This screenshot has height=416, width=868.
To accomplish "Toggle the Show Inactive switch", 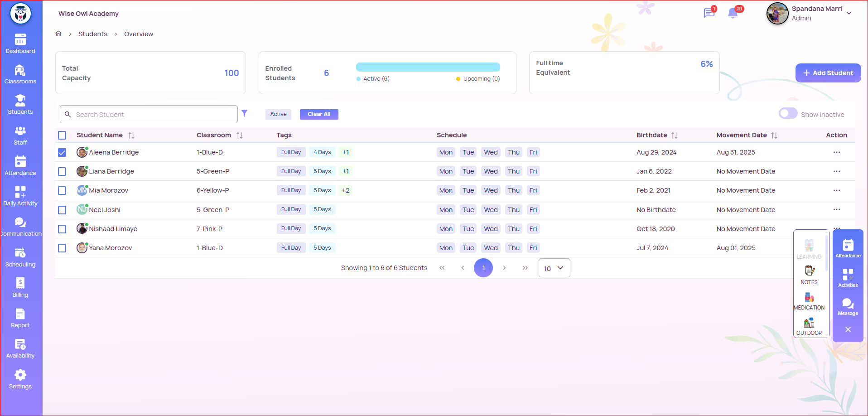I will [788, 113].
